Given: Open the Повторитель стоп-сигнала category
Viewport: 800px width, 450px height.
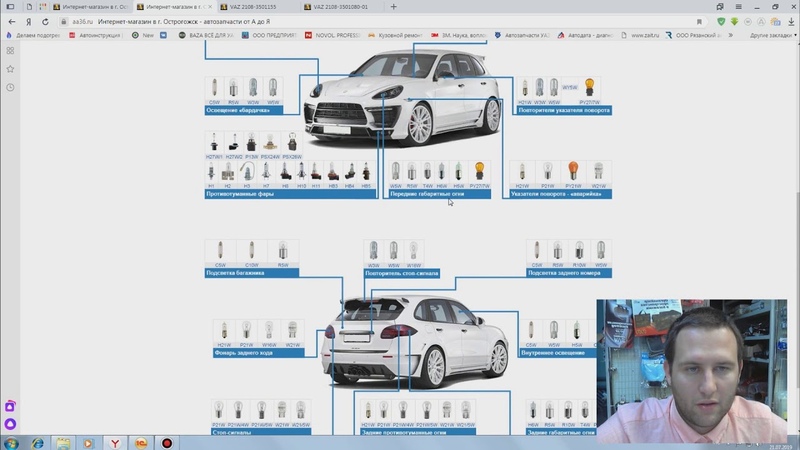Looking at the screenshot, I should point(402,273).
